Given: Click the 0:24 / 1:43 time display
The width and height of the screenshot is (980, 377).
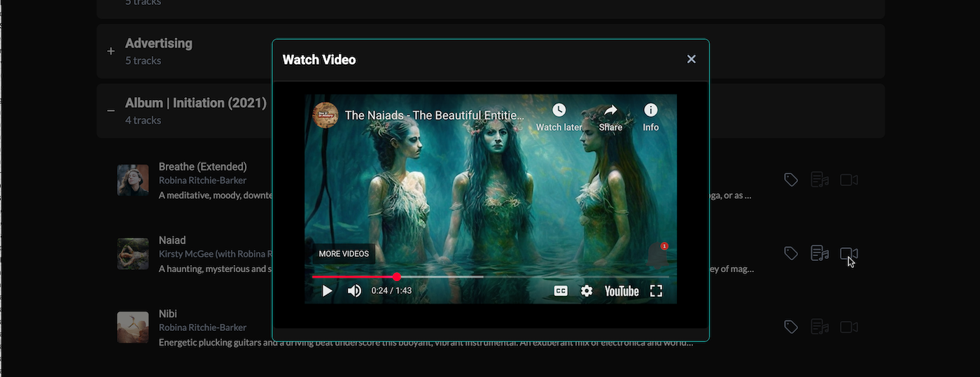Looking at the screenshot, I should tap(391, 291).
